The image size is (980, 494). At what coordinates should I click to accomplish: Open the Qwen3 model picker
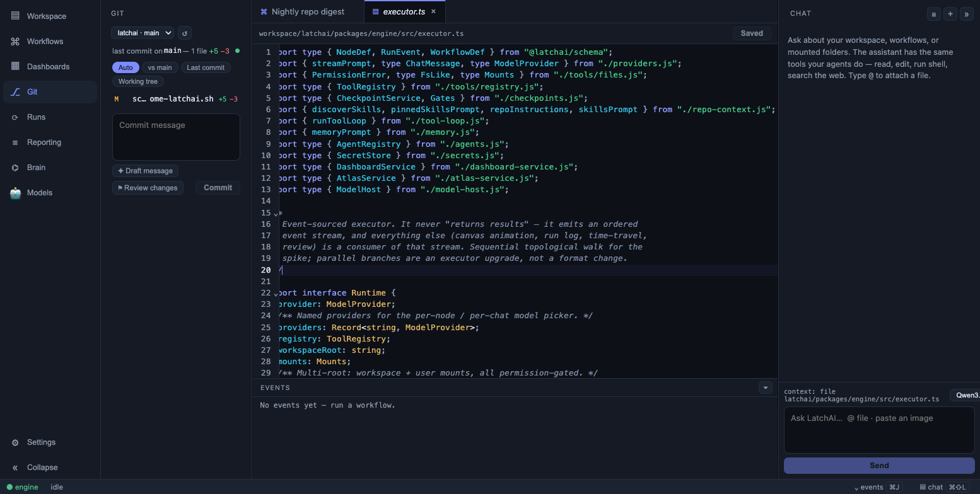tap(965, 395)
